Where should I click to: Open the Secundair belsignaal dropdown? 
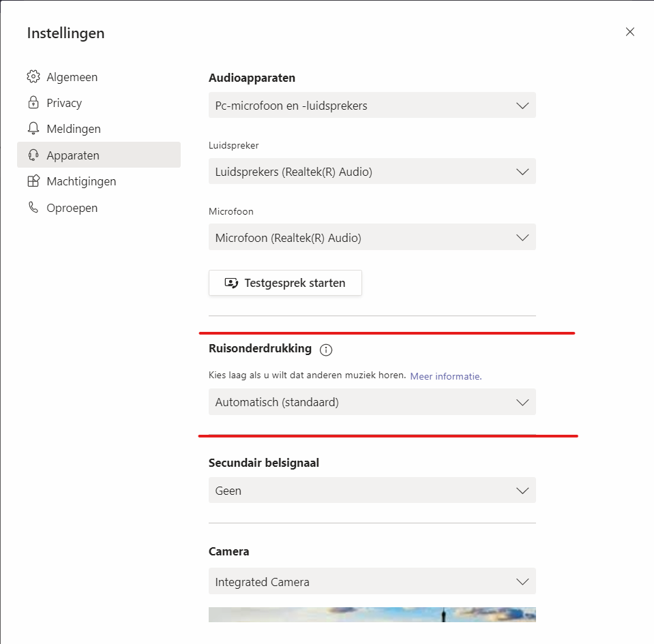[372, 491]
